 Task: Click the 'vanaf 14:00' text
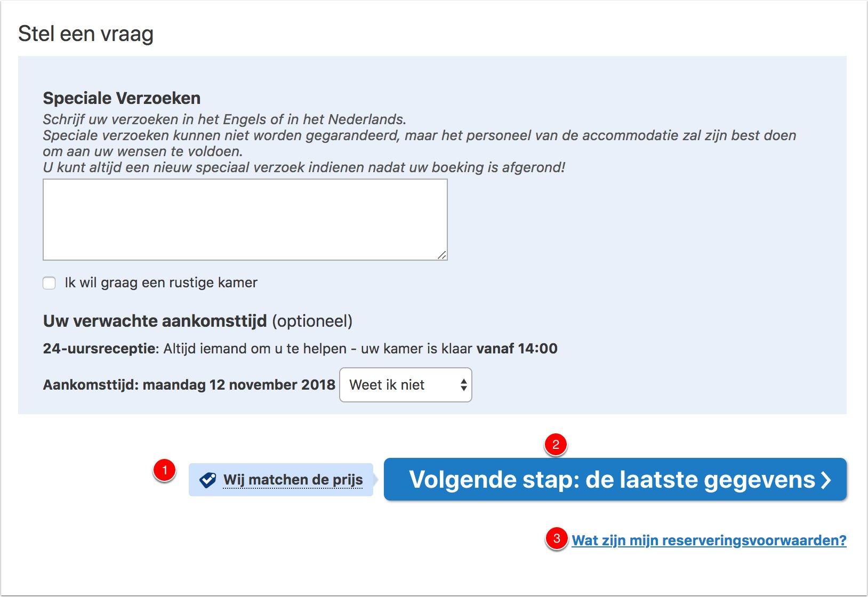coord(517,349)
